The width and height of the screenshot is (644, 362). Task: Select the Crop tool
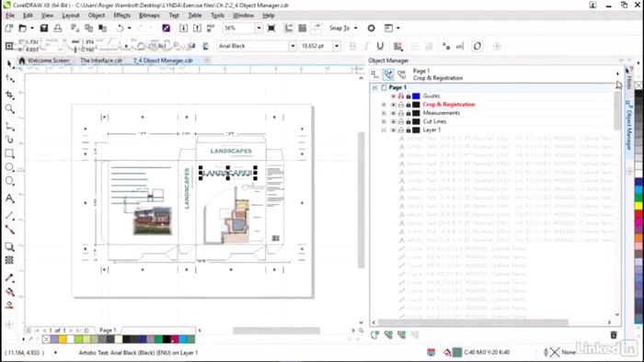tap(9, 95)
